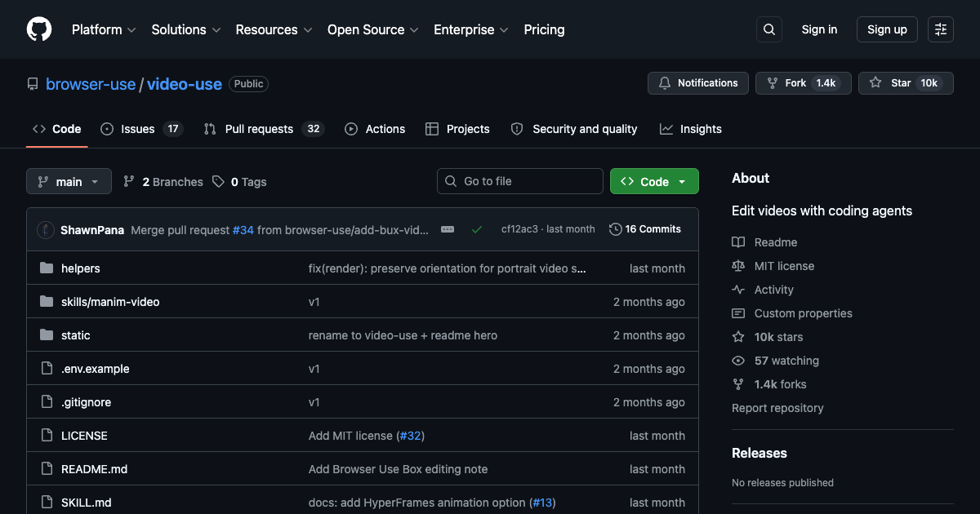980x514 pixels.
Task: Click ShawnPana's avatar image
Action: tap(46, 229)
